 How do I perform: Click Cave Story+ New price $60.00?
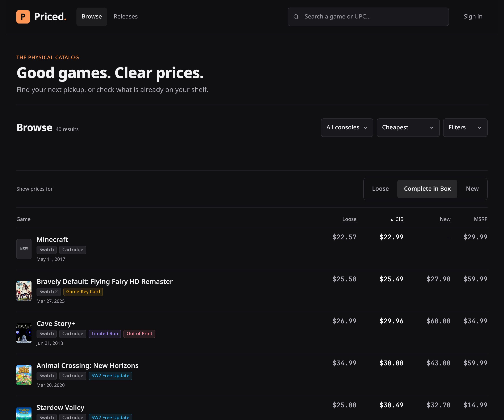(438, 321)
